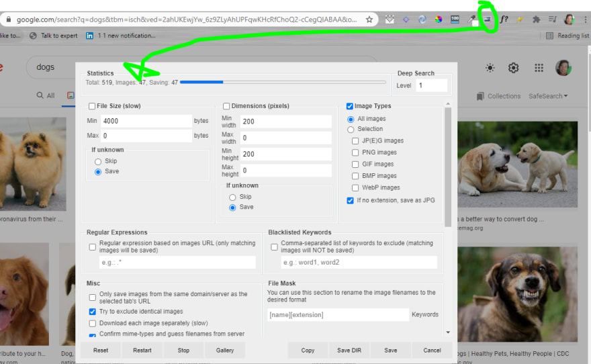
Task: Click the options panel vertical scrollbar
Action: click(448, 167)
